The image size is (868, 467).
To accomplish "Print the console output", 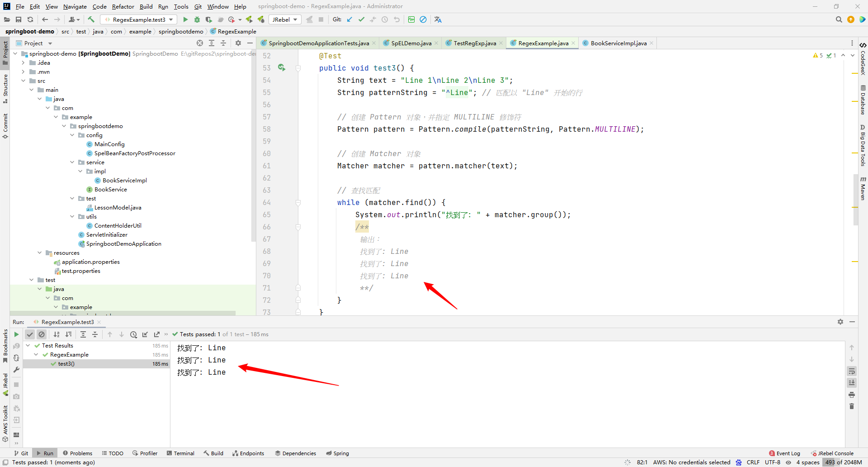I will tap(852, 395).
